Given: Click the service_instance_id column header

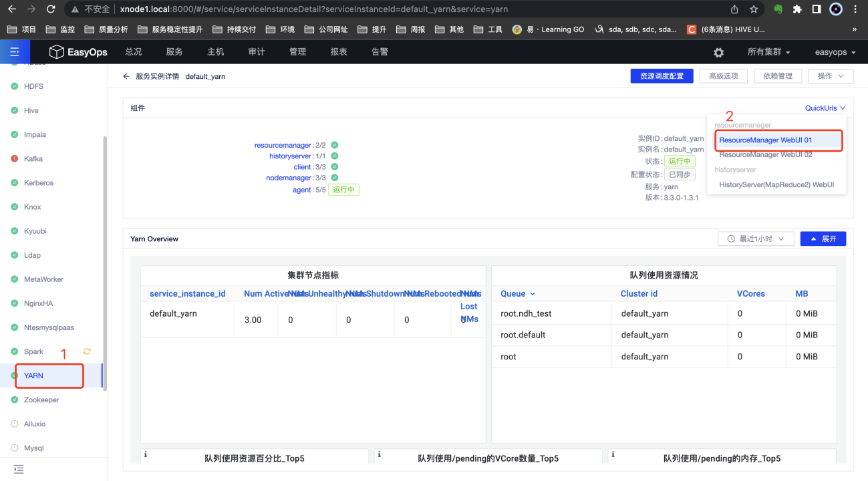Looking at the screenshot, I should click(188, 294).
